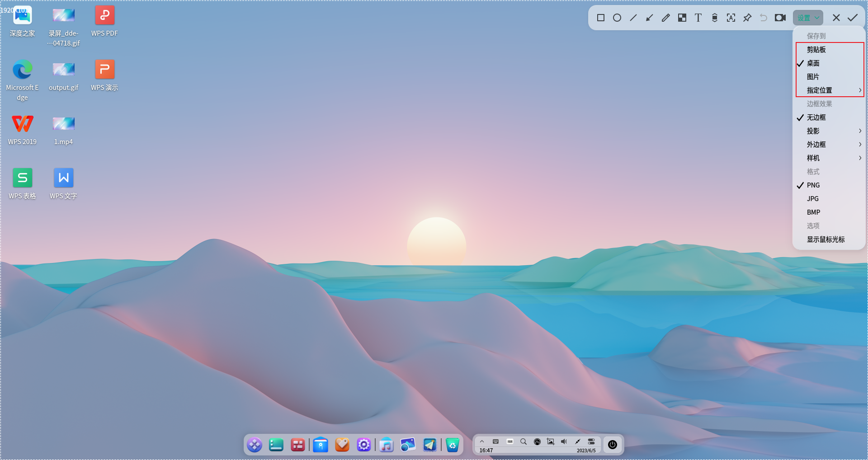The image size is (868, 460).
Task: Cancel the screenshot with the X button
Action: pyautogui.click(x=836, y=18)
